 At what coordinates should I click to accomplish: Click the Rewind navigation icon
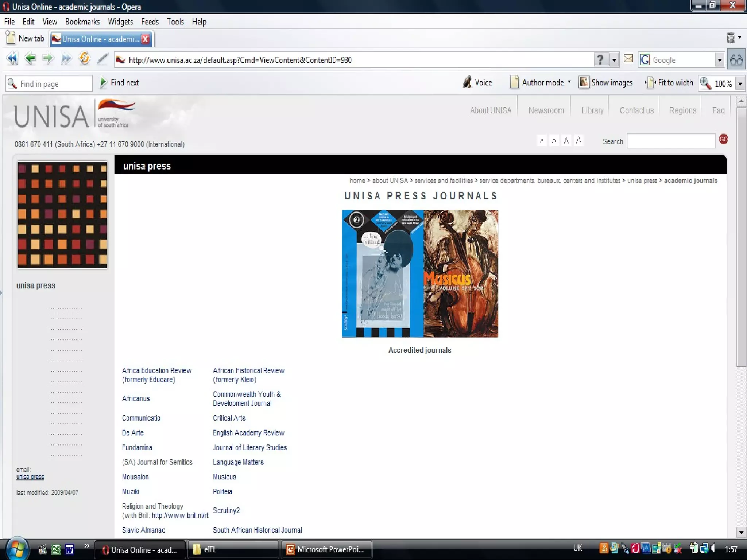click(x=12, y=59)
